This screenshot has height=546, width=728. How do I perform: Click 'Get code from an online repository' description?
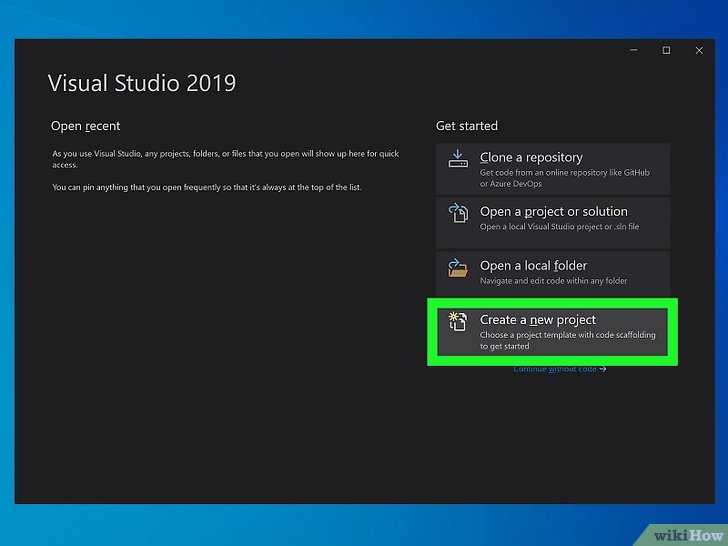coord(565,178)
